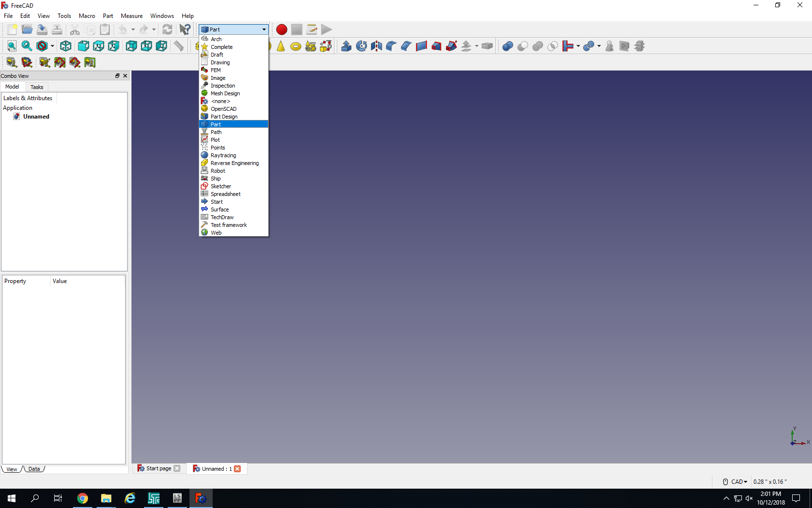Switch to the Tasks tab

37,87
